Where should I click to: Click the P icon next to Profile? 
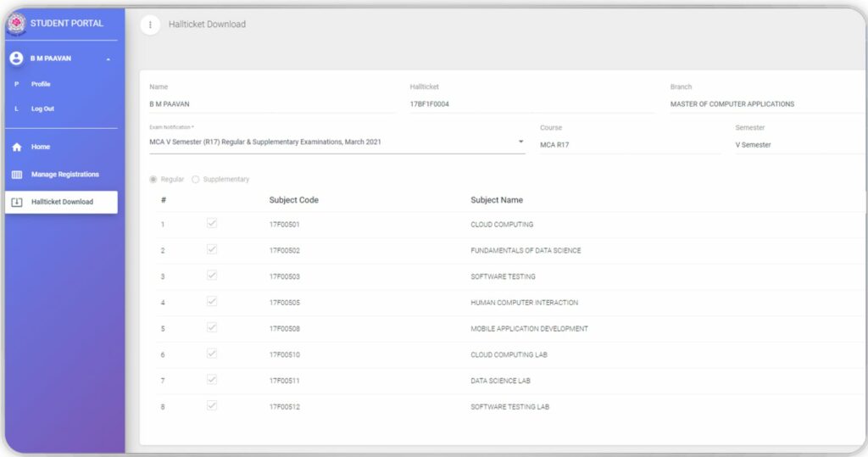16,85
